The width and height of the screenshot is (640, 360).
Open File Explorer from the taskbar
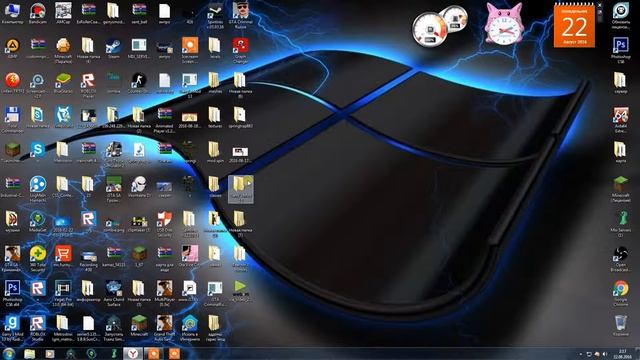pyautogui.click(x=29, y=354)
